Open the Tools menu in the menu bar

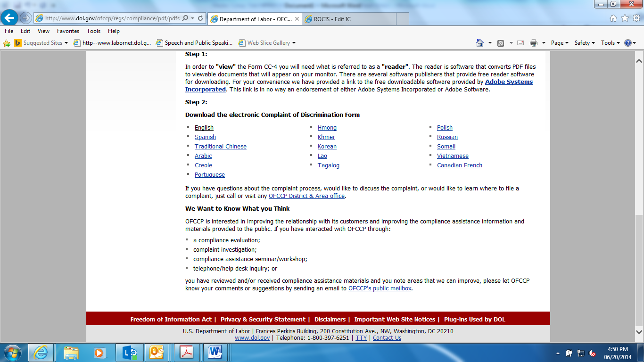[x=93, y=31]
